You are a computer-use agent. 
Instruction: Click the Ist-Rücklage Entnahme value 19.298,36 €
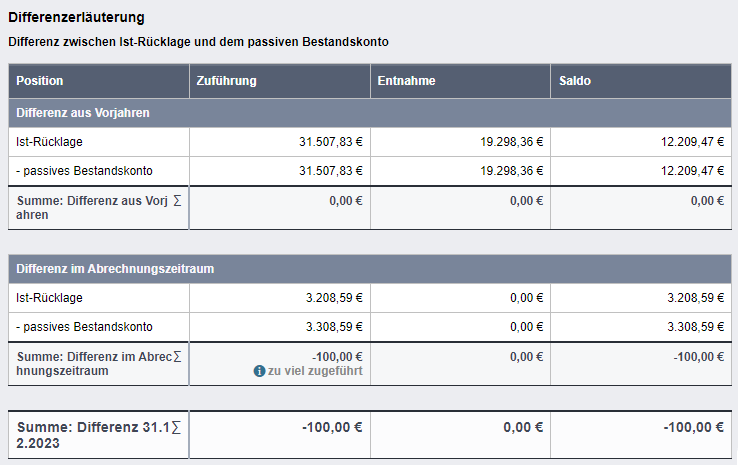pyautogui.click(x=509, y=142)
